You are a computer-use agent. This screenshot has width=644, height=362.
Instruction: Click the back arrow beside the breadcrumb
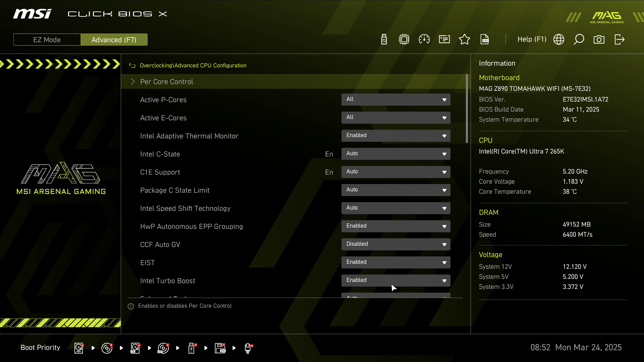coord(132,66)
